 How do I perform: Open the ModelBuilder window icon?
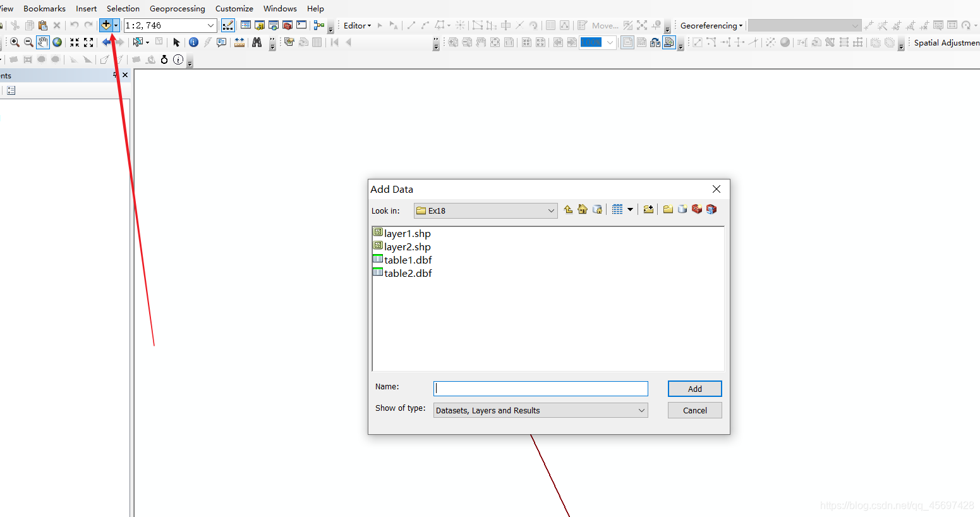(x=319, y=25)
